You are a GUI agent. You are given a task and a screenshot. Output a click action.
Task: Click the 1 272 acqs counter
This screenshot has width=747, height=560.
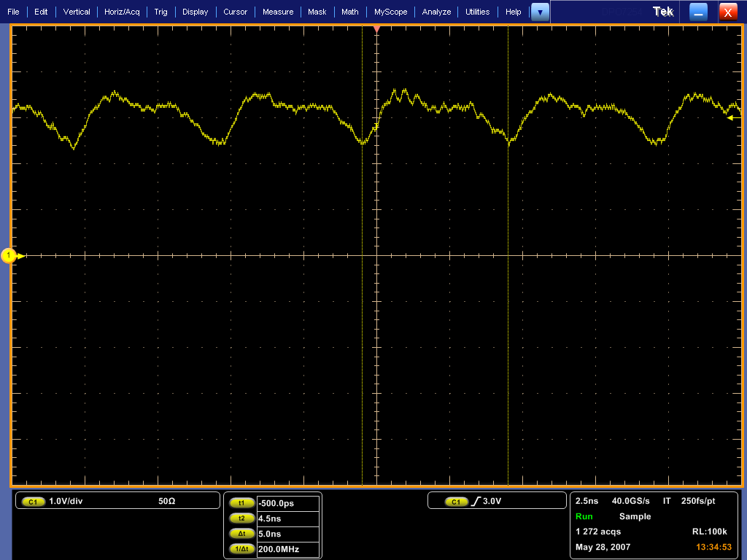point(598,532)
